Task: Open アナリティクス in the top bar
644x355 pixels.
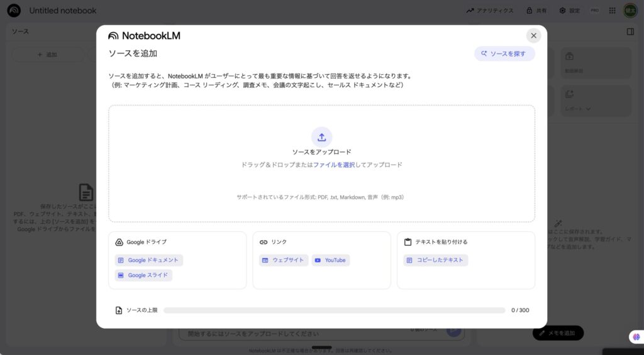Action: 489,11
